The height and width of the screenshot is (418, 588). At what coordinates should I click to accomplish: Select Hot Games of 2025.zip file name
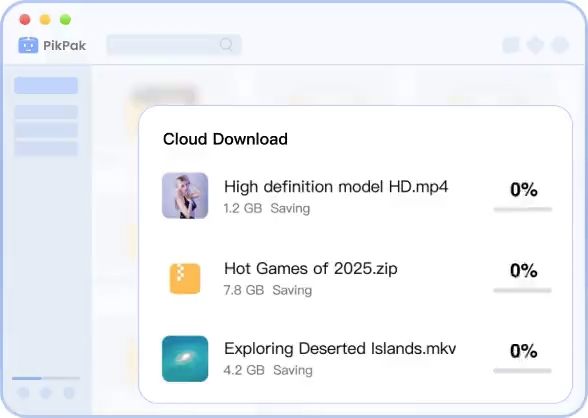click(311, 268)
